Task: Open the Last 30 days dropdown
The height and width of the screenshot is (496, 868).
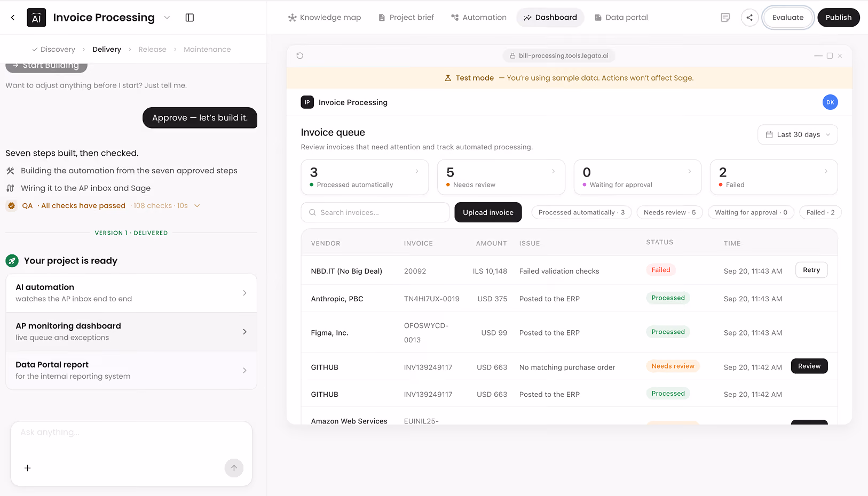Action: [798, 134]
